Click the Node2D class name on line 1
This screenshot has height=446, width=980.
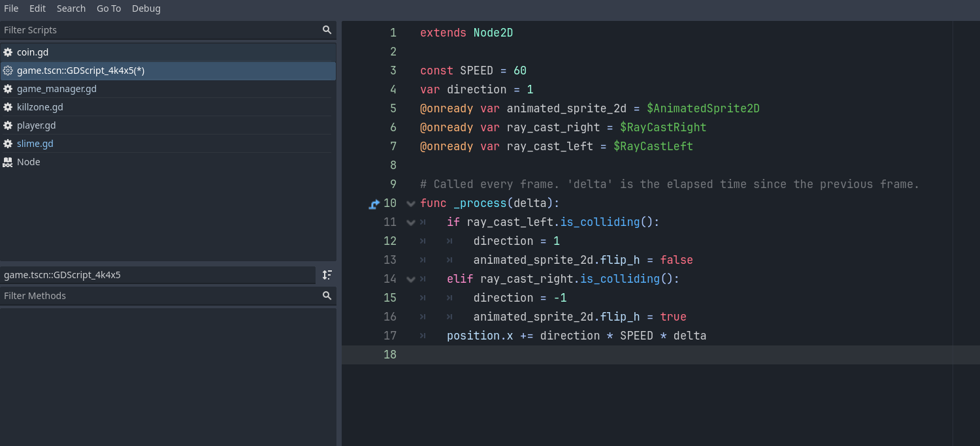(493, 33)
